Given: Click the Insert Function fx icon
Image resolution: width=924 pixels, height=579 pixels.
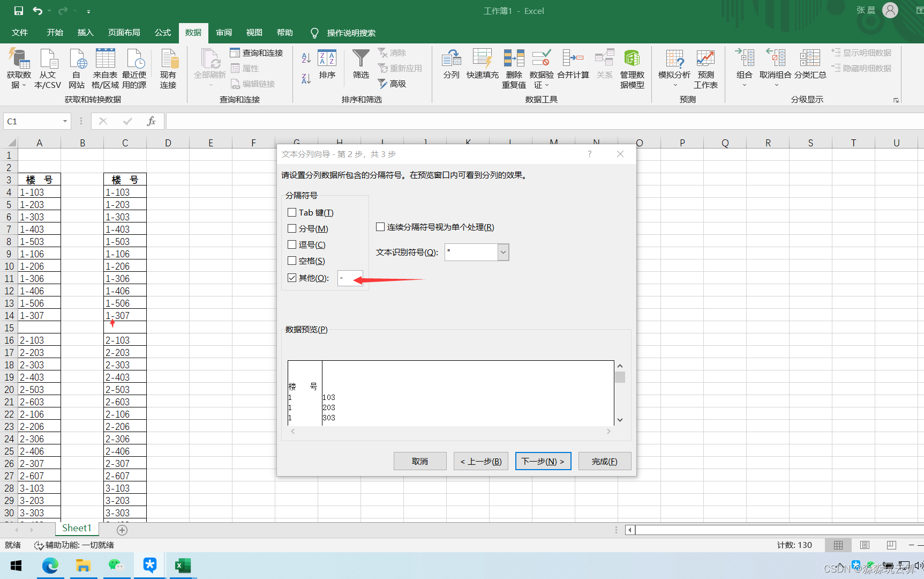Looking at the screenshot, I should [x=151, y=121].
